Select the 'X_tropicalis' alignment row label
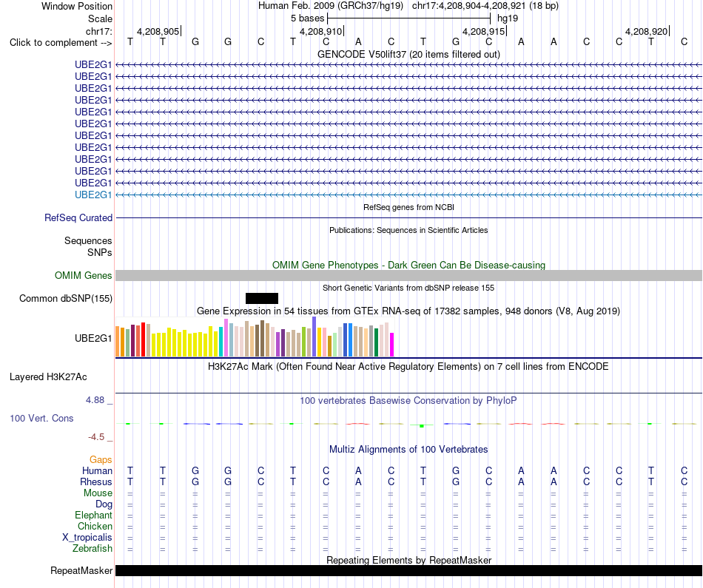Image resolution: width=703 pixels, height=588 pixels. [87, 538]
